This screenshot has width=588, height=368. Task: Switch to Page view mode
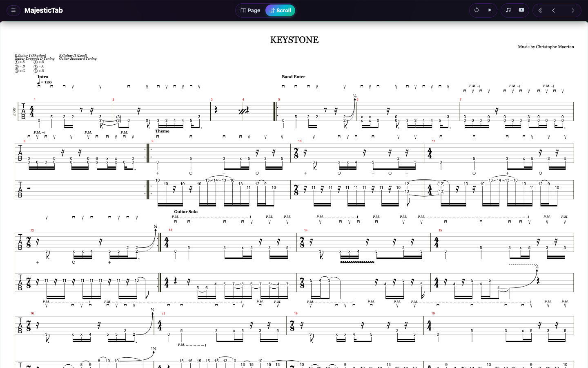click(x=251, y=10)
